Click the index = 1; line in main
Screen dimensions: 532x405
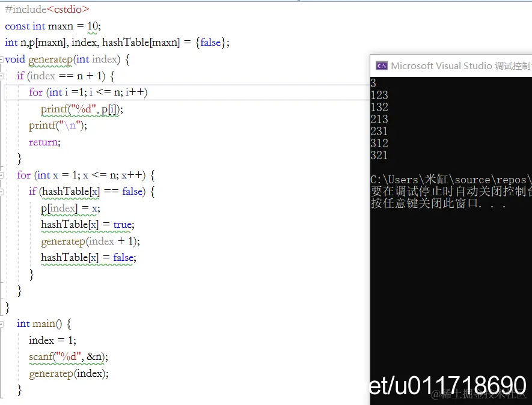click(x=52, y=340)
